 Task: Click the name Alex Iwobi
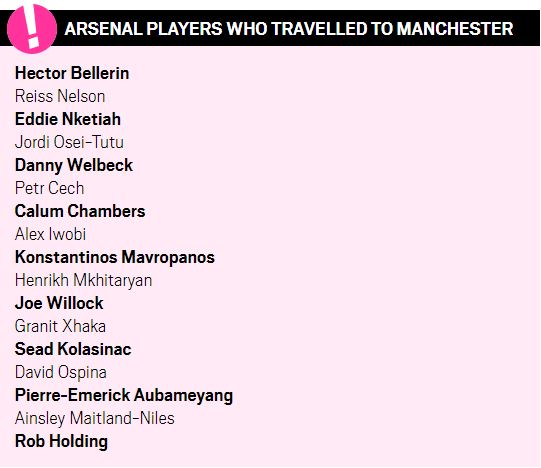pos(50,234)
